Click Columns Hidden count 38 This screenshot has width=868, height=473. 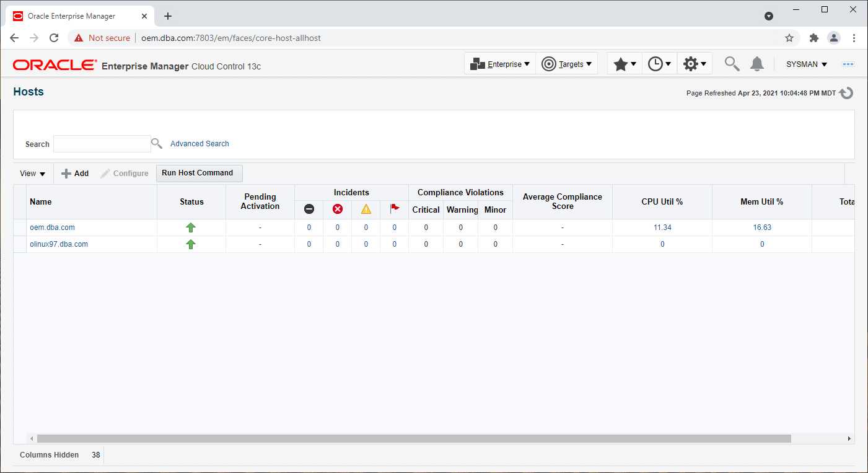click(x=96, y=455)
